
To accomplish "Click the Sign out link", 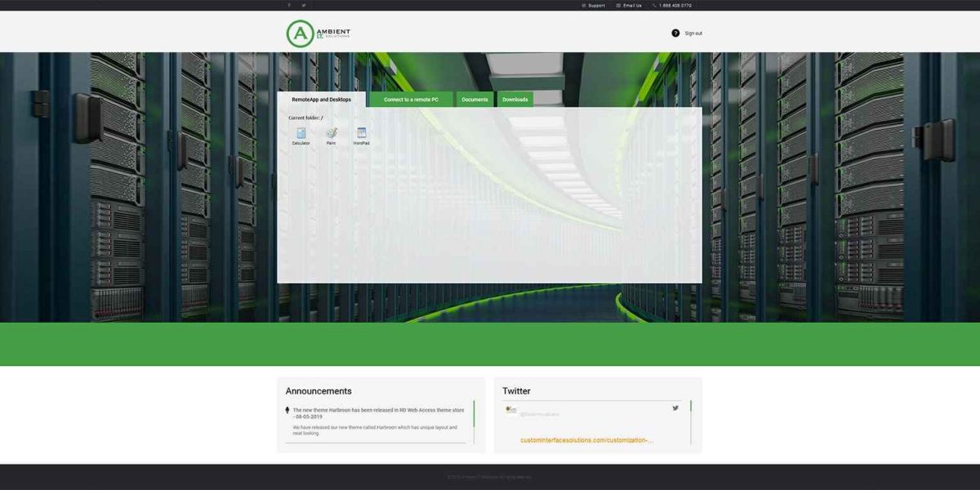I will [693, 33].
